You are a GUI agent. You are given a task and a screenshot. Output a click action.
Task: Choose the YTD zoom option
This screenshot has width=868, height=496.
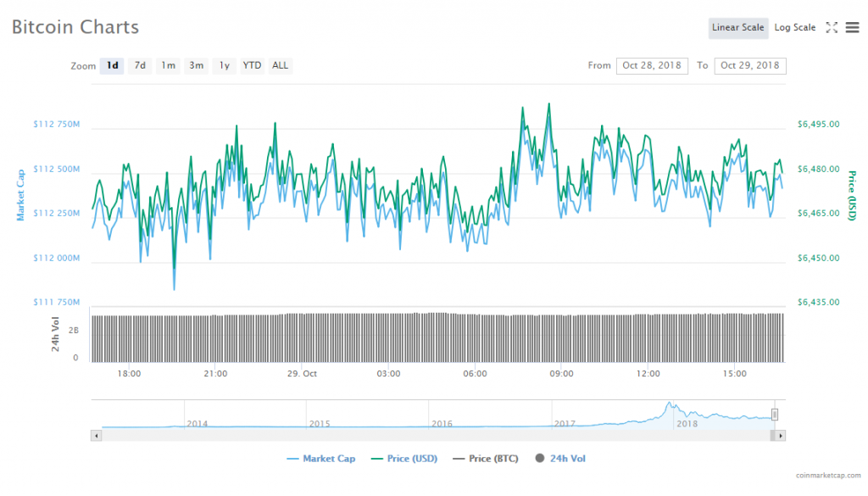pyautogui.click(x=252, y=66)
